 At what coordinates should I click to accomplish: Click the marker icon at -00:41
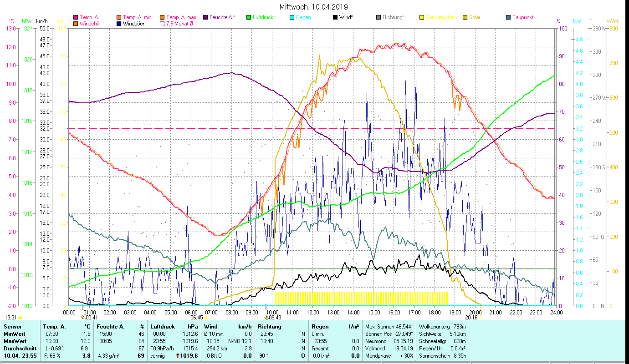(x=82, y=317)
